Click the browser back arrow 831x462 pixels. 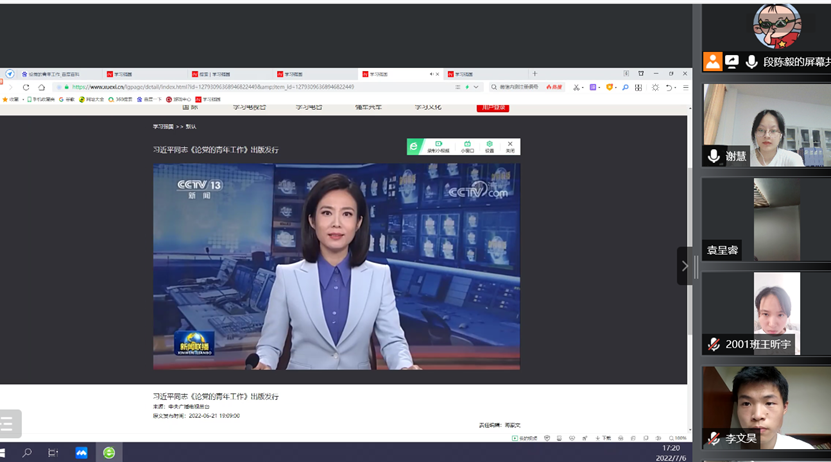12,87
